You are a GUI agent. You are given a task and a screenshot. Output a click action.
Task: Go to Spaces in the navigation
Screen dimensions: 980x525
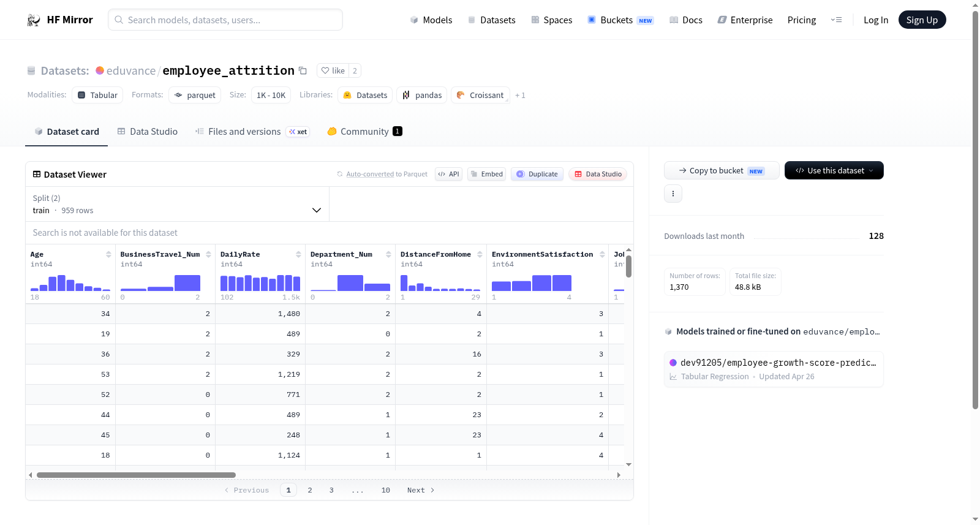tap(552, 20)
